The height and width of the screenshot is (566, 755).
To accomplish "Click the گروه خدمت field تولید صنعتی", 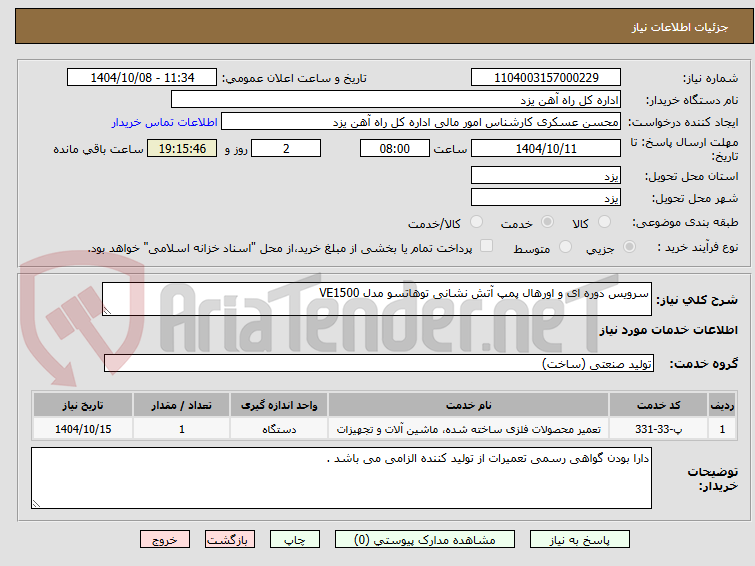I will tap(379, 363).
